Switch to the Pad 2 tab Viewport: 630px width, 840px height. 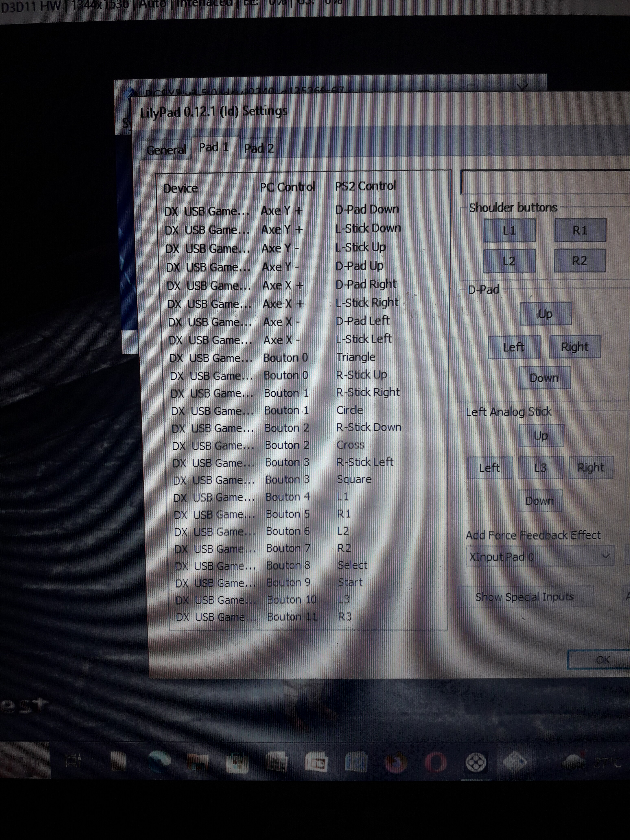click(x=259, y=149)
